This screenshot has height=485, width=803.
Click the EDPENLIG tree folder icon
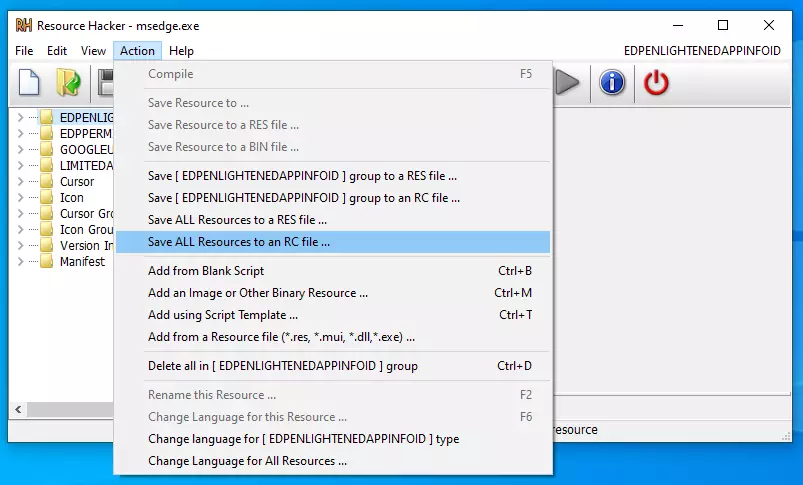pyautogui.click(x=47, y=117)
